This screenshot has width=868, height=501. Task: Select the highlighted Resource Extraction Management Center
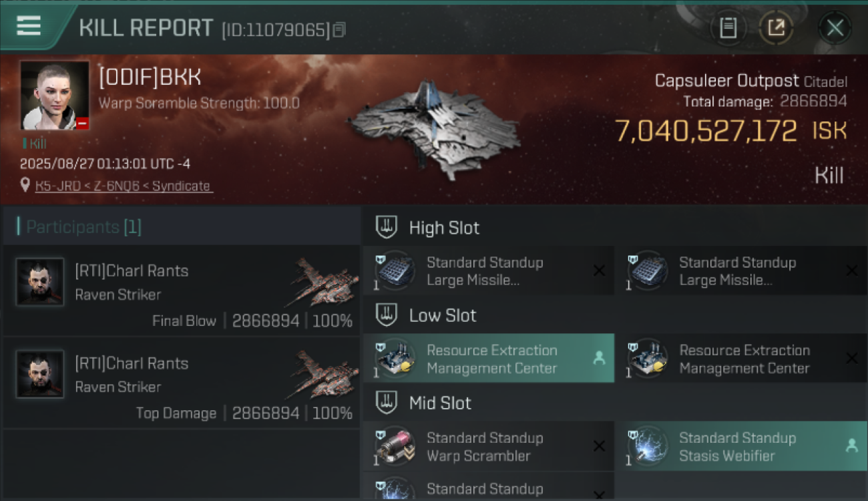pyautogui.click(x=488, y=358)
